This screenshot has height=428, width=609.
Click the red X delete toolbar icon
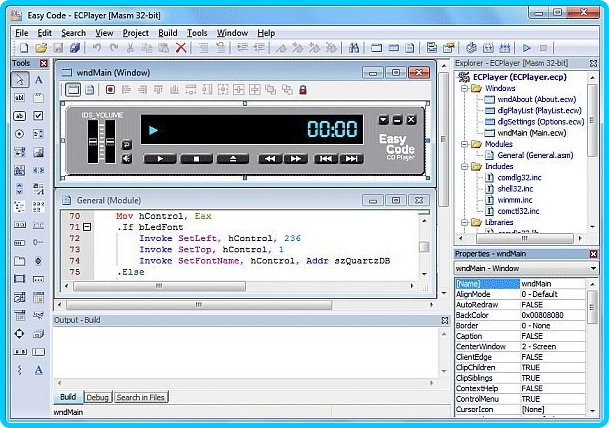(181, 48)
